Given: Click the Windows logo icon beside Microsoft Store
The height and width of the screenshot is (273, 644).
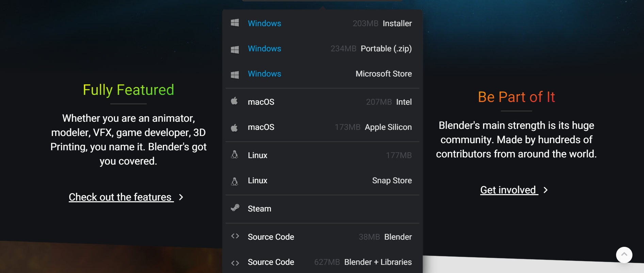Looking at the screenshot, I should [x=235, y=74].
